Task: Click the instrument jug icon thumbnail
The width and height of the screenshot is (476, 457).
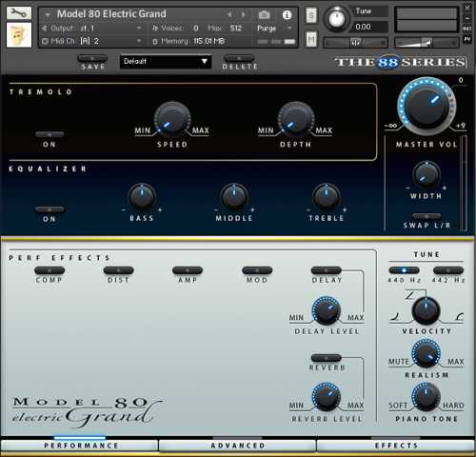Action: click(x=19, y=35)
